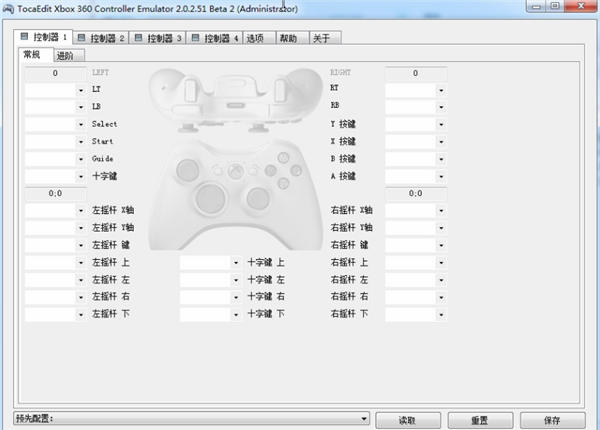Open the 左摇杆 左 dropdown
Viewport: 600px width, 430px height.
56,280
